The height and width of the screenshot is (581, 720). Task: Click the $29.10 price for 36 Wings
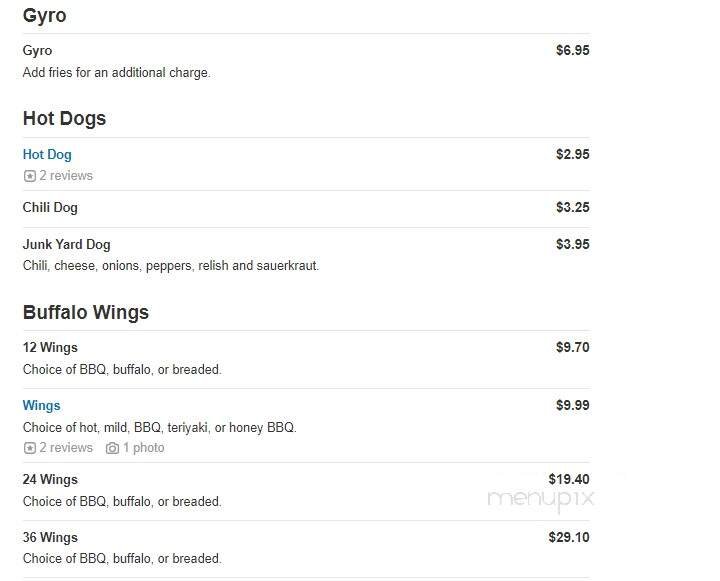coord(569,538)
